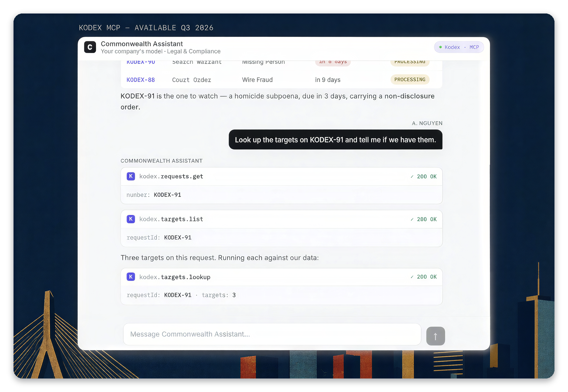The image size is (568, 392).
Task: Click the K icon beside requests.get
Action: coord(131,176)
